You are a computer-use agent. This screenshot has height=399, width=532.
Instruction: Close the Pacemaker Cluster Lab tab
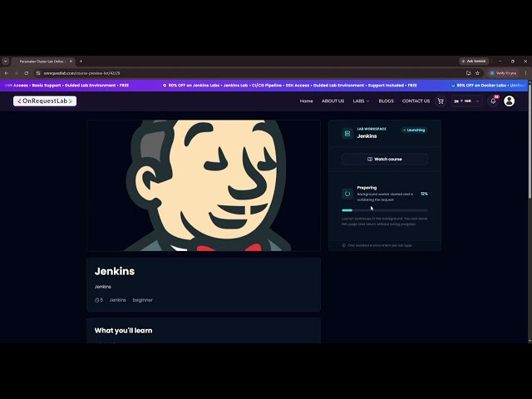tap(71, 62)
